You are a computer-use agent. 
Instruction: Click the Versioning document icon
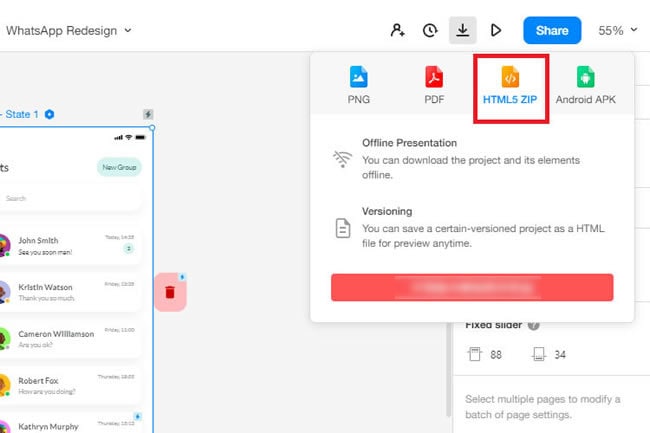click(x=343, y=228)
